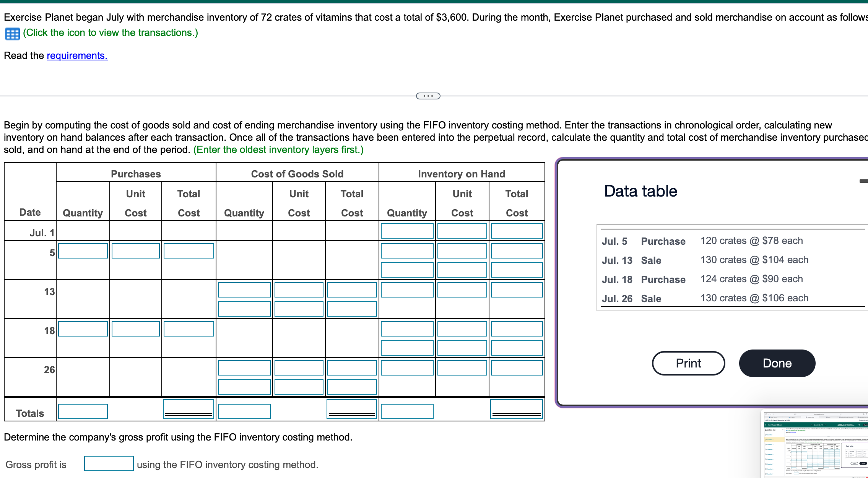Viewport: 868px width, 478px height.
Task: Click Jul. 18 purchases total cost field
Action: pyautogui.click(x=189, y=329)
